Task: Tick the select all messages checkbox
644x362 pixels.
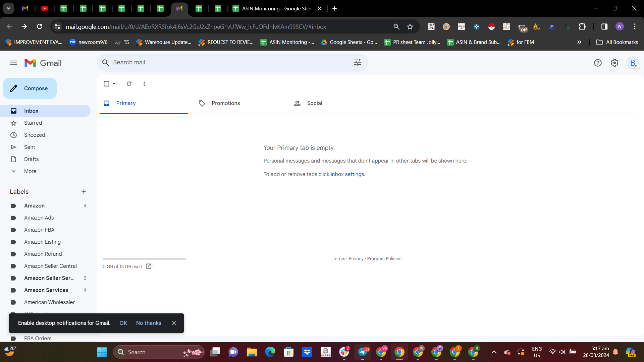Action: tap(106, 84)
